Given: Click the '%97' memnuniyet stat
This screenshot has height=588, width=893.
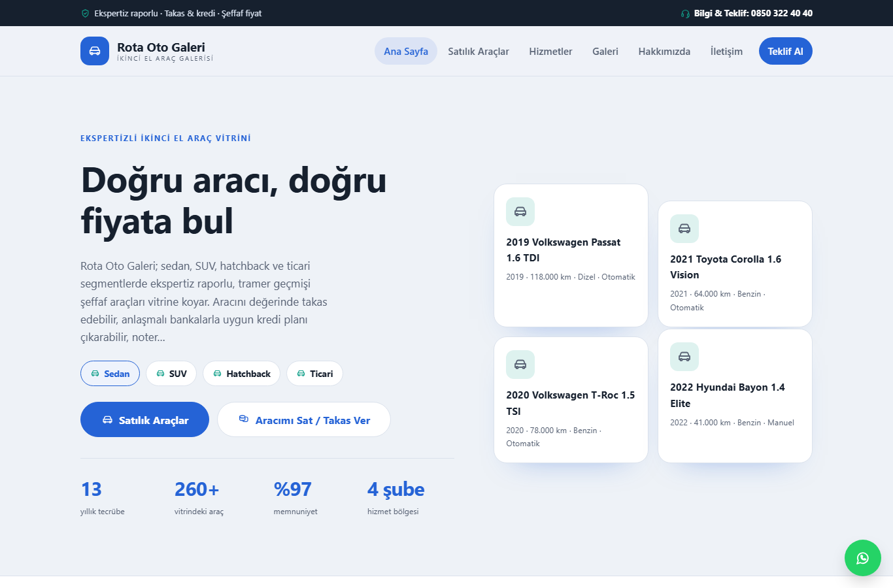Looking at the screenshot, I should click(295, 498).
